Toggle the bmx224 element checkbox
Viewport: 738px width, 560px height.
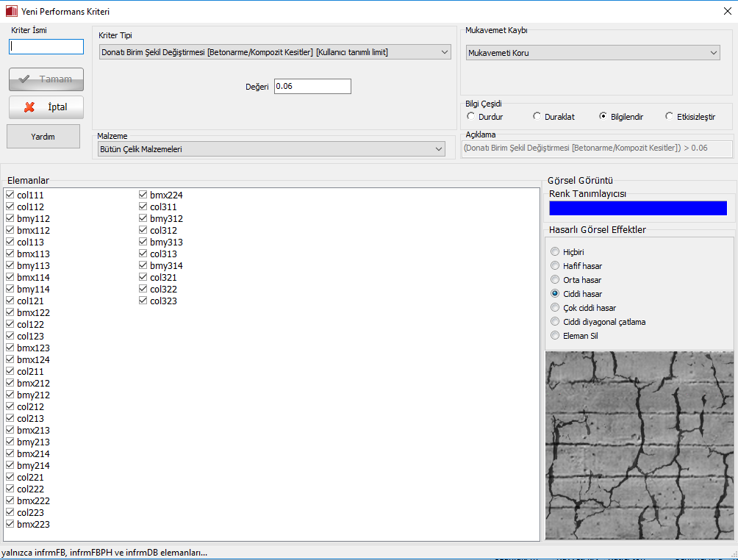pos(143,195)
